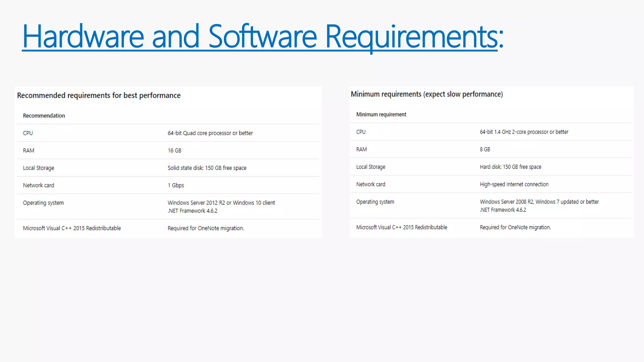Image resolution: width=644 pixels, height=362 pixels.
Task: Select the '1 Gbps' value
Action: pos(176,185)
